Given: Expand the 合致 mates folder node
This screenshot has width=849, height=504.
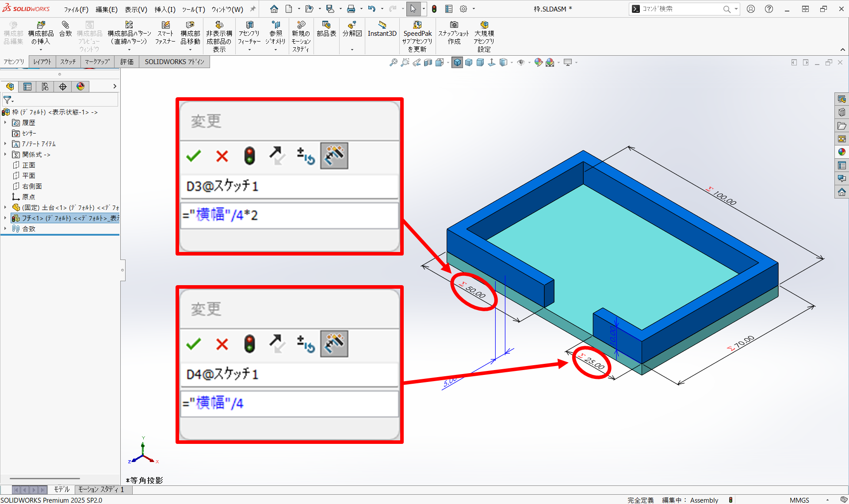Looking at the screenshot, I should coord(5,229).
